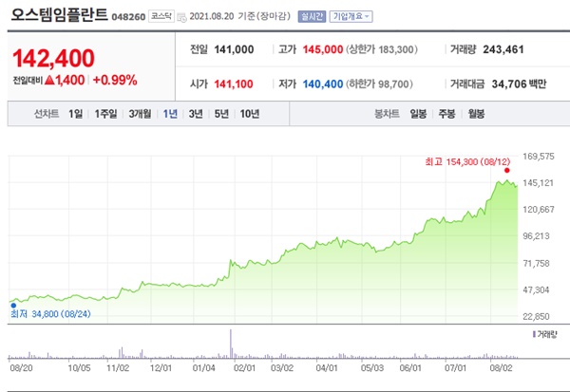Open the 일봉 daily candle chart
This screenshot has height=392, width=570.
pos(418,114)
